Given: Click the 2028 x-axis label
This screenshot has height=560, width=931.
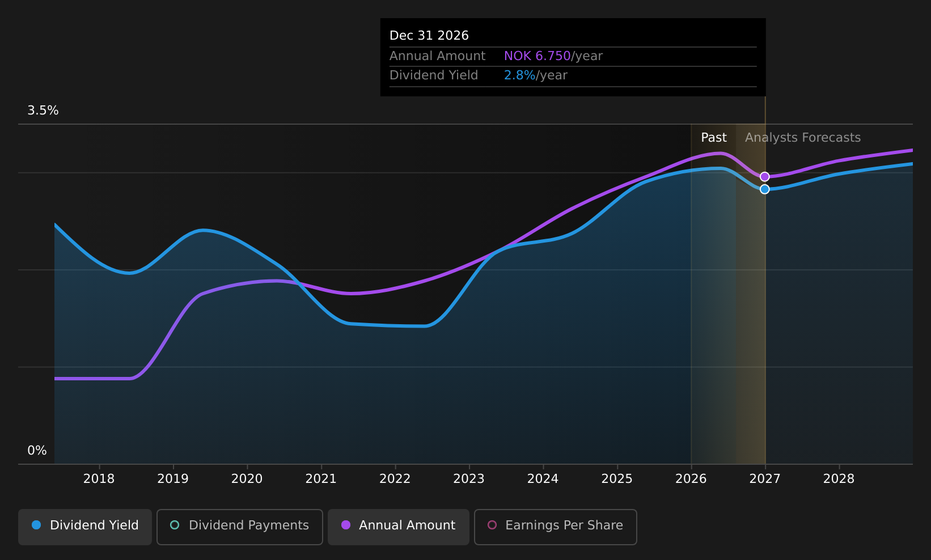Looking at the screenshot, I should (x=839, y=479).
